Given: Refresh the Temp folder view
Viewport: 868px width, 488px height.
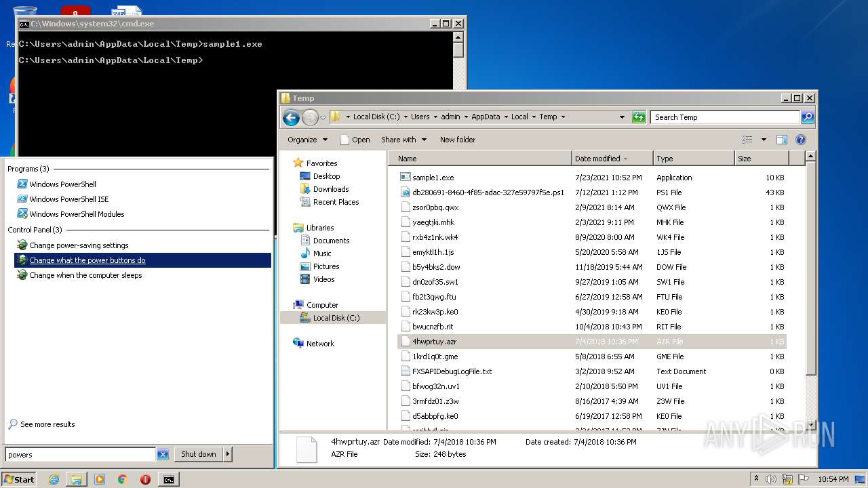Looking at the screenshot, I should coord(639,117).
